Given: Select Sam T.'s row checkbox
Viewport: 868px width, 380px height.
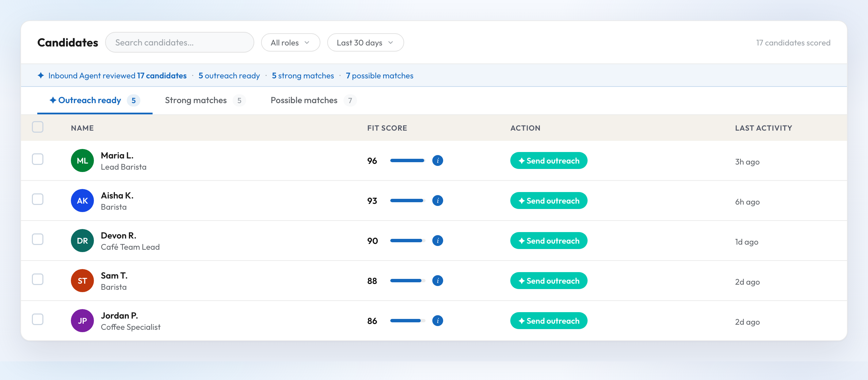Looking at the screenshot, I should [x=38, y=279].
